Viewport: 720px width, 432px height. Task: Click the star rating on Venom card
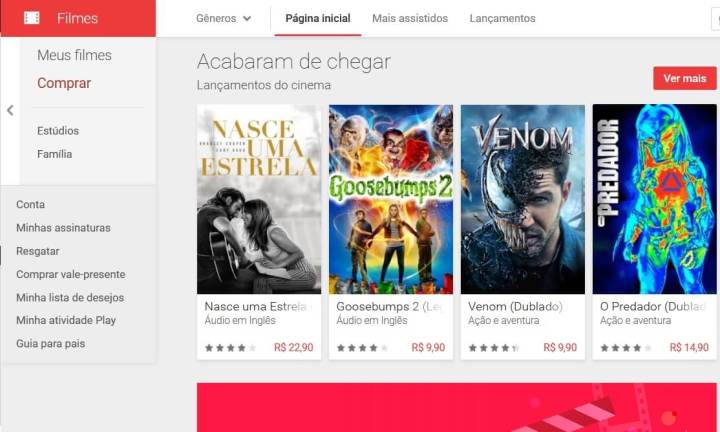pos(494,348)
